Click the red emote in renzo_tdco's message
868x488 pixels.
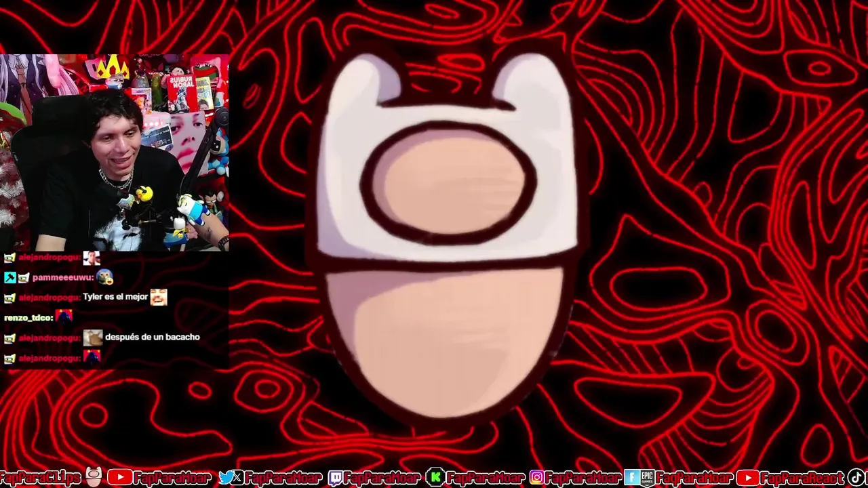pos(64,317)
